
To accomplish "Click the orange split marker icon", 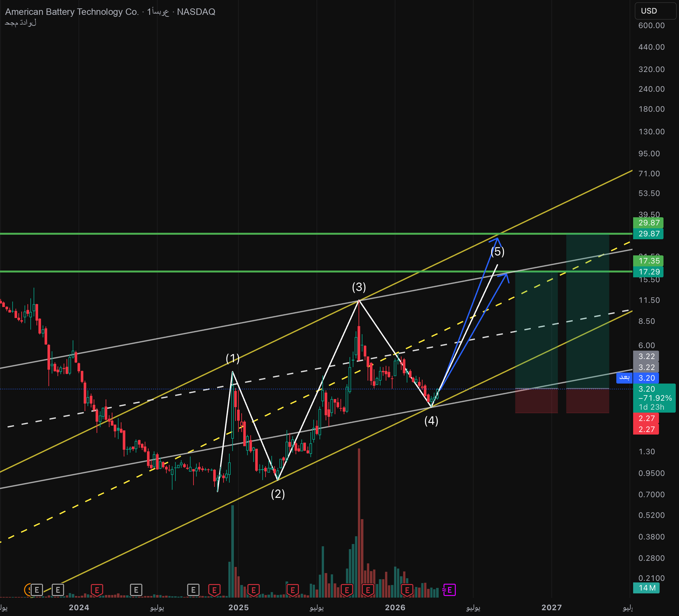I will pos(27,590).
